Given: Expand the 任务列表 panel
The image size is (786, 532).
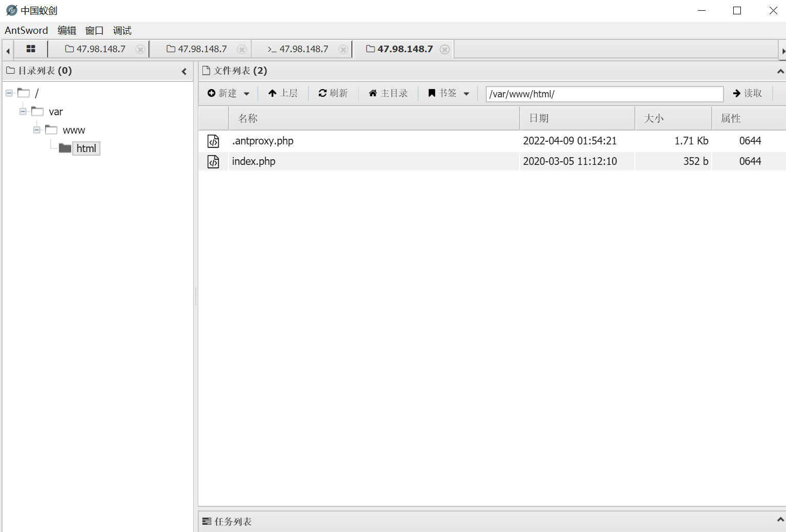Looking at the screenshot, I should pyautogui.click(x=779, y=521).
